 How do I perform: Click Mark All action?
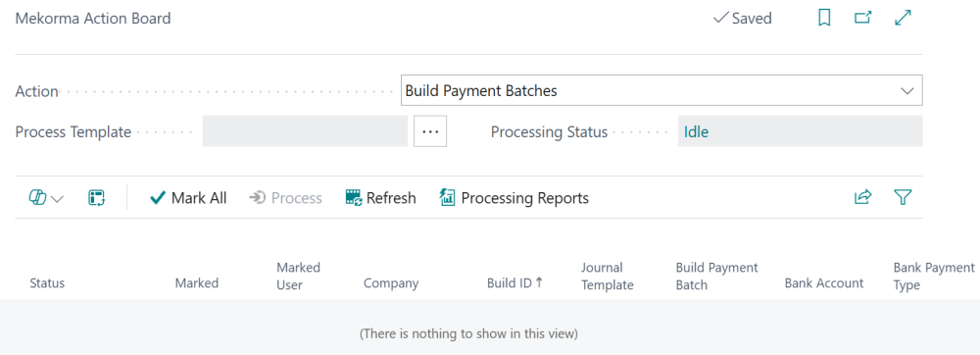188,198
